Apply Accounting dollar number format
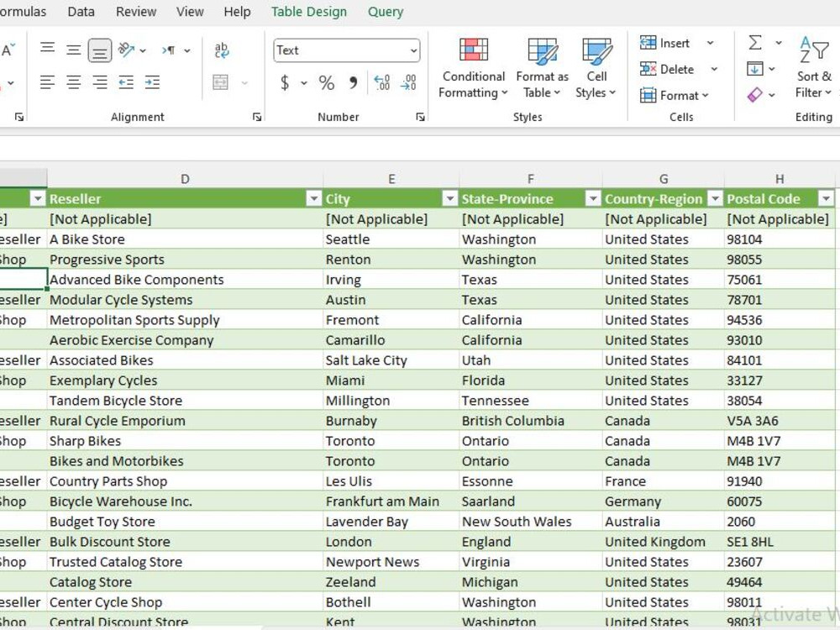The image size is (840, 630). (x=285, y=82)
